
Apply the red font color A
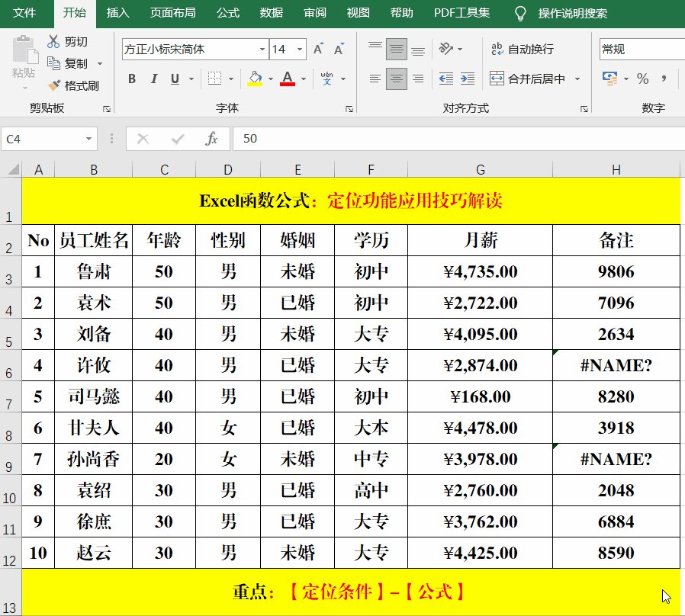pos(287,79)
